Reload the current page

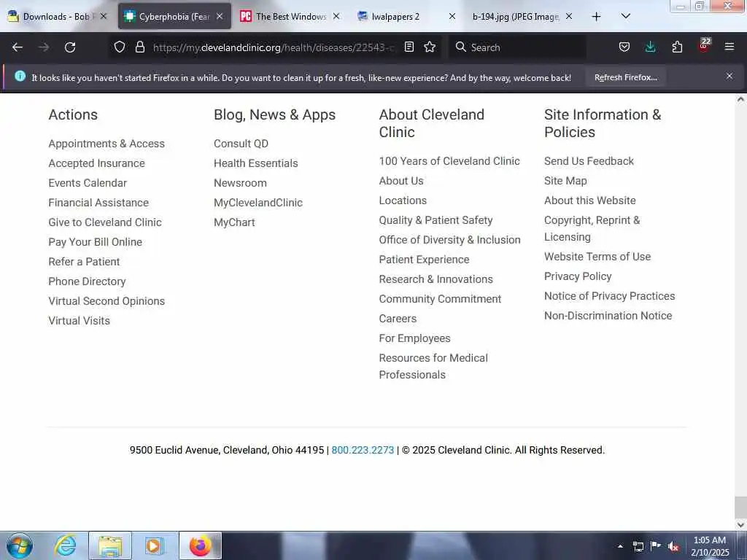[x=70, y=47]
